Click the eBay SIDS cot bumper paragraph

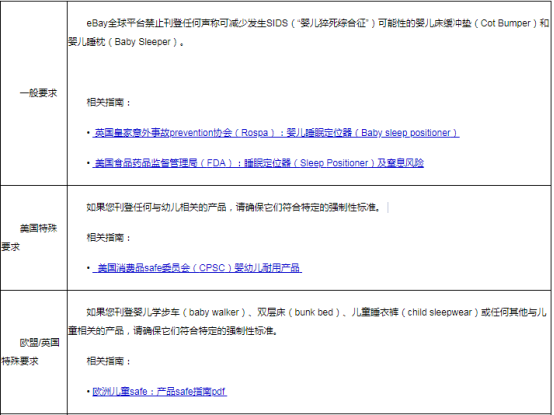(309, 32)
